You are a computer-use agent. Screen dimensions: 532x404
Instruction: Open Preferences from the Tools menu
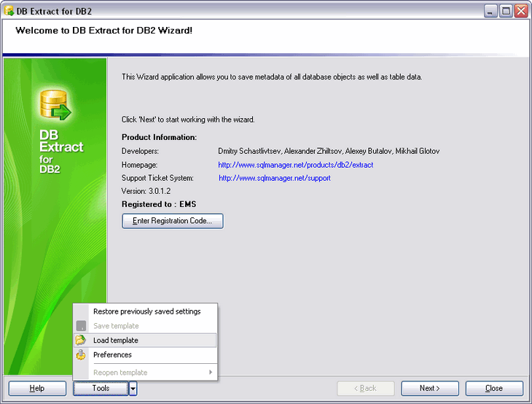coord(112,355)
